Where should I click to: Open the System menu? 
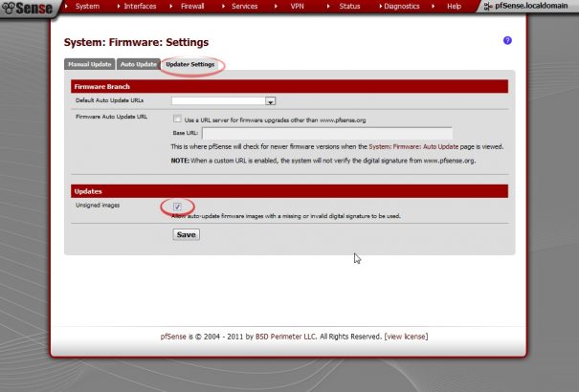point(87,7)
